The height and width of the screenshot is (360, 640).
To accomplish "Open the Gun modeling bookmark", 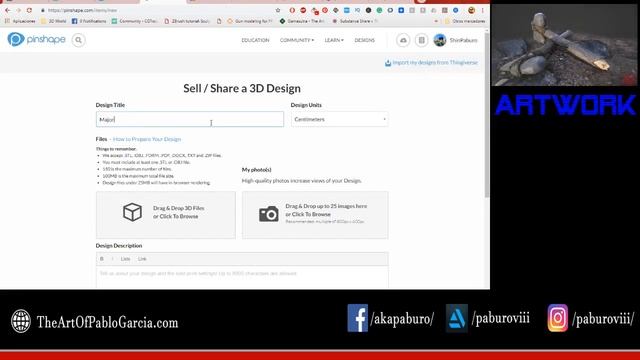I will pos(249,21).
